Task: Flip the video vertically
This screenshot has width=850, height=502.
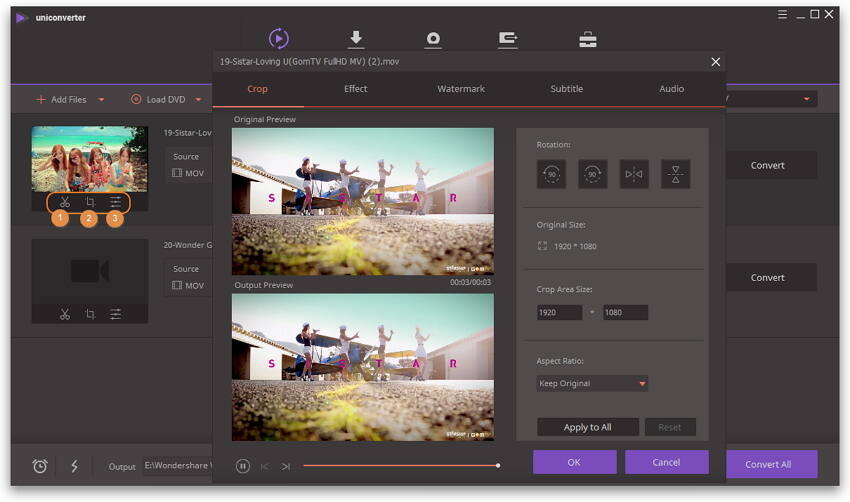Action: click(x=675, y=174)
